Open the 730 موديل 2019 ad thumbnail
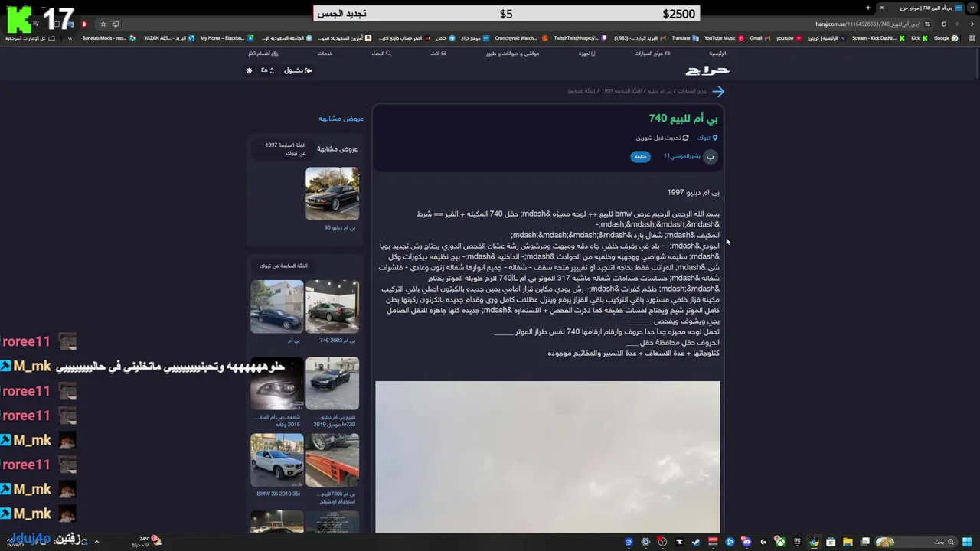980x551 pixels. point(332,383)
